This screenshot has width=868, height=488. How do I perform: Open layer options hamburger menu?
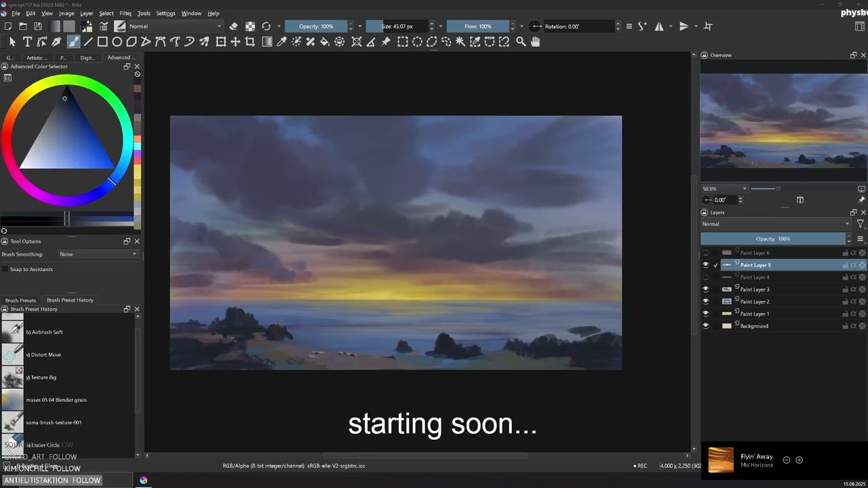pyautogui.click(x=860, y=239)
